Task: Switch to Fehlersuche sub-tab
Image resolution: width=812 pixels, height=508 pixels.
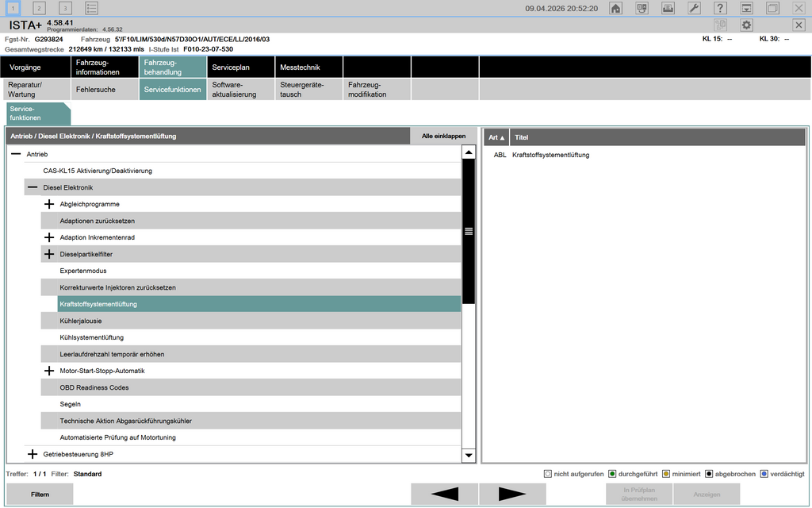Action: (x=95, y=90)
